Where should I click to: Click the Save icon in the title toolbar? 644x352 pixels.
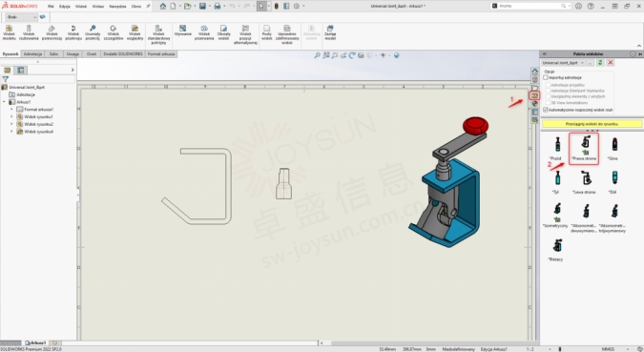(x=202, y=6)
